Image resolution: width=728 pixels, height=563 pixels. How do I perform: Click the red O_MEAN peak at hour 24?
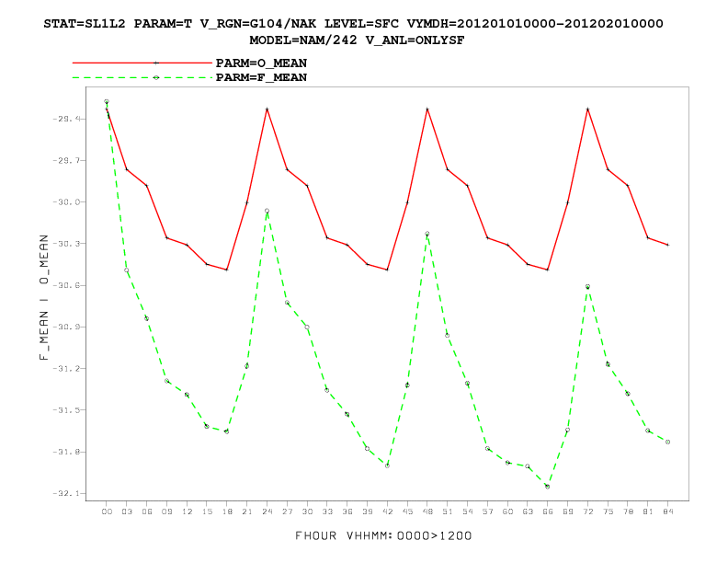(x=267, y=109)
